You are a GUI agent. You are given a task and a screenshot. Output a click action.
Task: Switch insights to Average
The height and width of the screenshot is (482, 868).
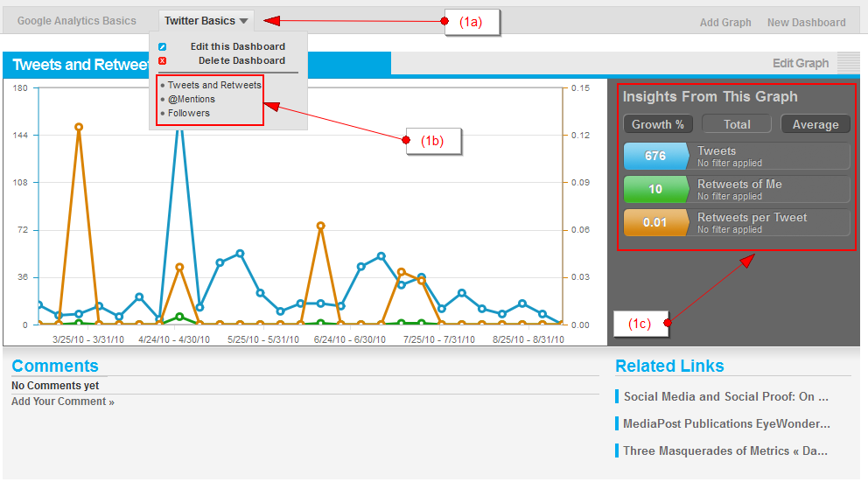(x=815, y=124)
